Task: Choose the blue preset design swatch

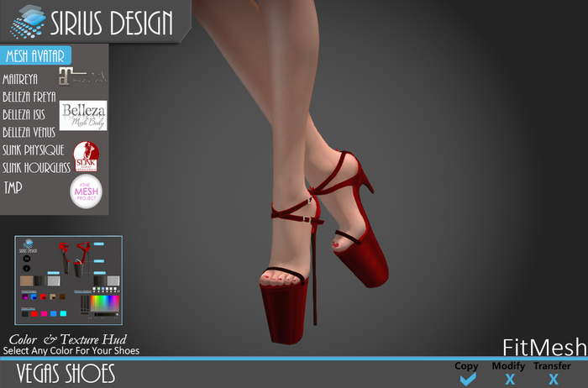Action: pos(34,297)
